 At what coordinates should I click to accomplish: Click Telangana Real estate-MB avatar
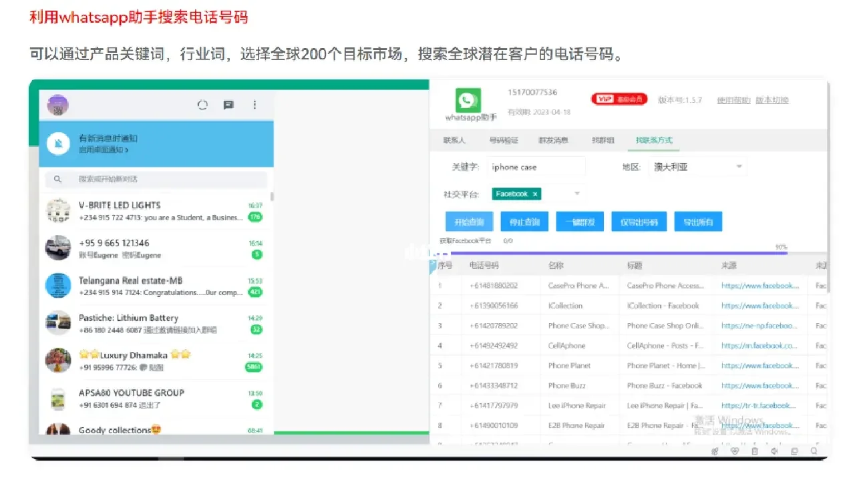[x=58, y=285]
